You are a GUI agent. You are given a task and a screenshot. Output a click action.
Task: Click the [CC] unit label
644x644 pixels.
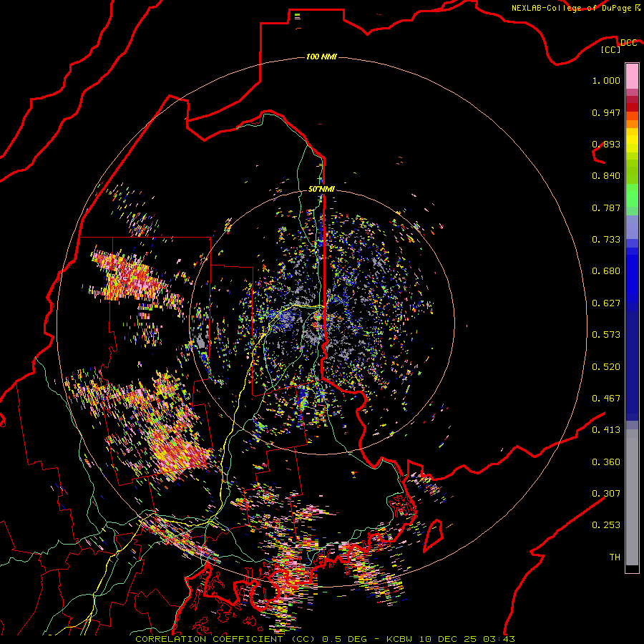pyautogui.click(x=610, y=50)
